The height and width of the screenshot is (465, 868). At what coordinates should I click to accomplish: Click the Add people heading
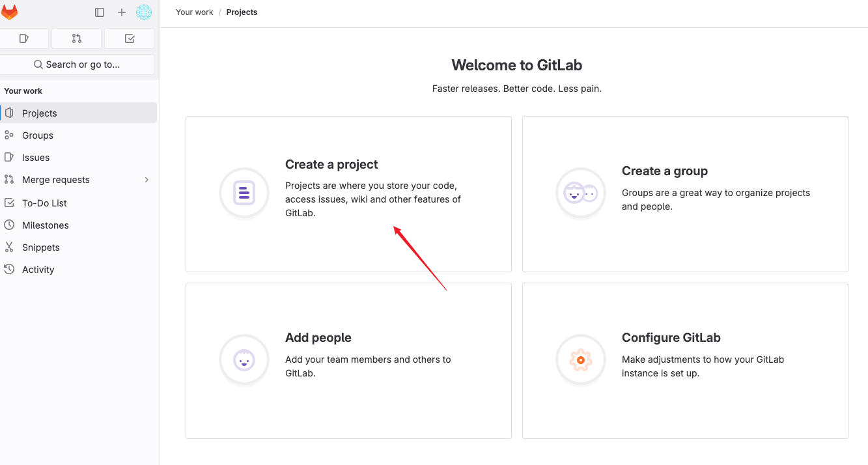pos(318,338)
